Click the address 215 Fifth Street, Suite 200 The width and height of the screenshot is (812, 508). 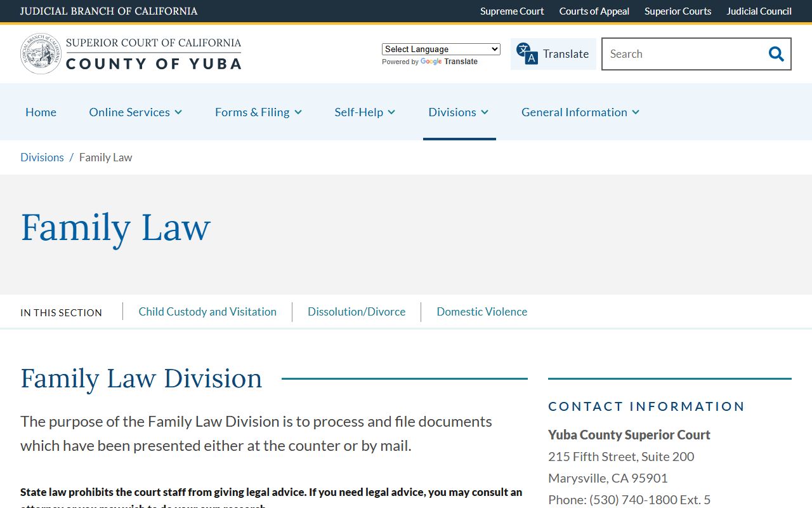(621, 457)
